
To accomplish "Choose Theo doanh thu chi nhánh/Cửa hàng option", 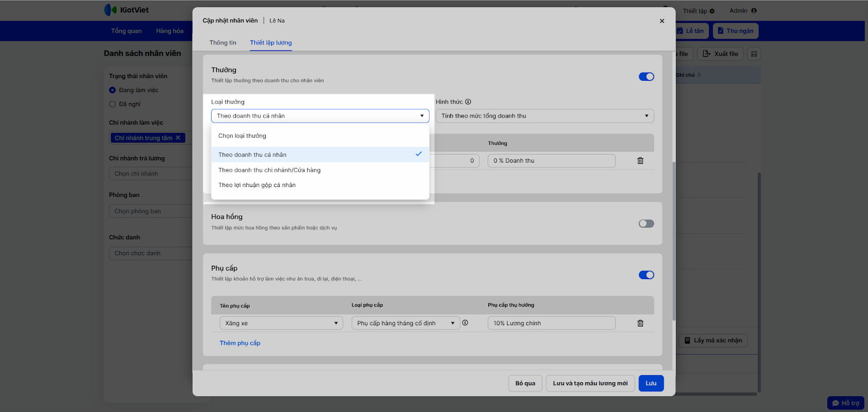I will click(270, 170).
